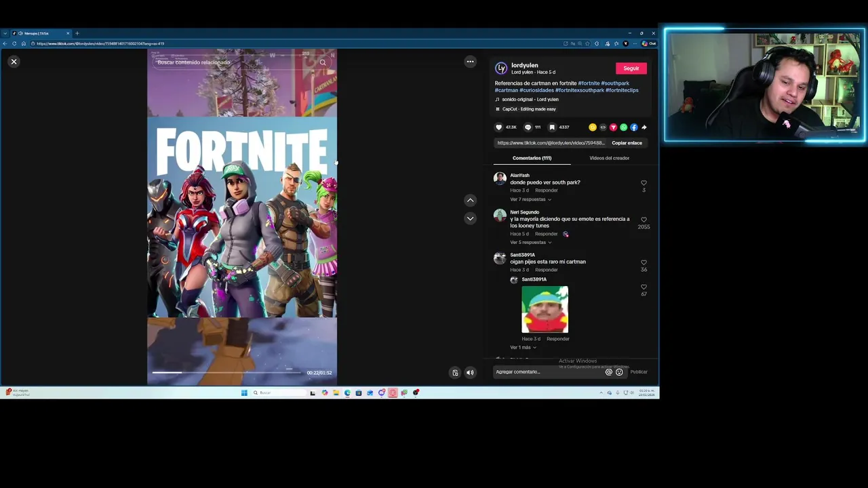868x488 pixels.
Task: Open comments via speech bubble icon
Action: [528, 127]
